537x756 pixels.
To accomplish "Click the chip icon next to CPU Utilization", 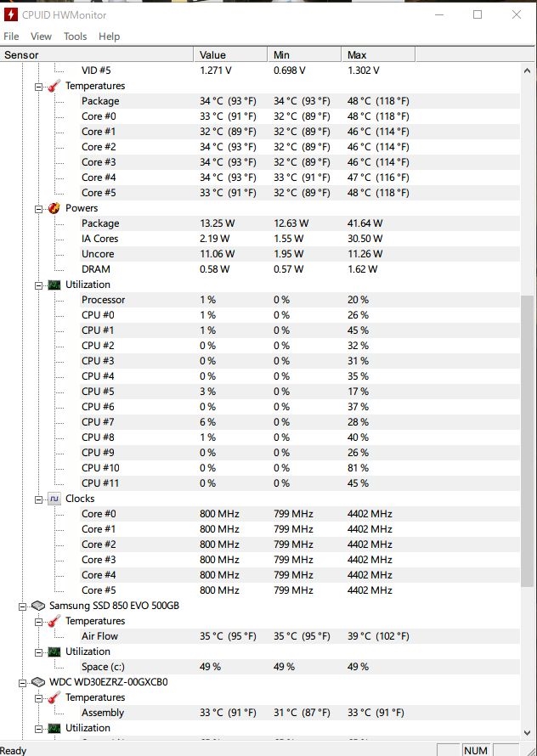I will pyautogui.click(x=54, y=285).
